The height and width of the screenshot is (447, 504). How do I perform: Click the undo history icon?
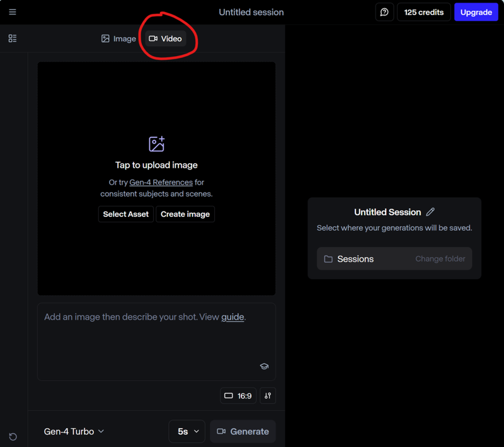(13, 437)
